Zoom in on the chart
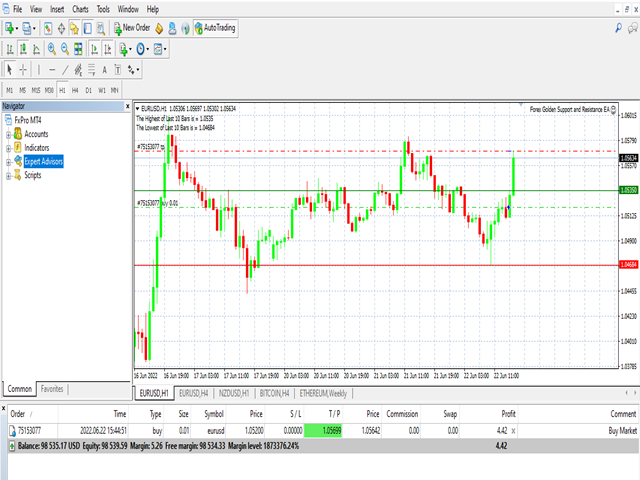The image size is (640, 480). pyautogui.click(x=52, y=49)
